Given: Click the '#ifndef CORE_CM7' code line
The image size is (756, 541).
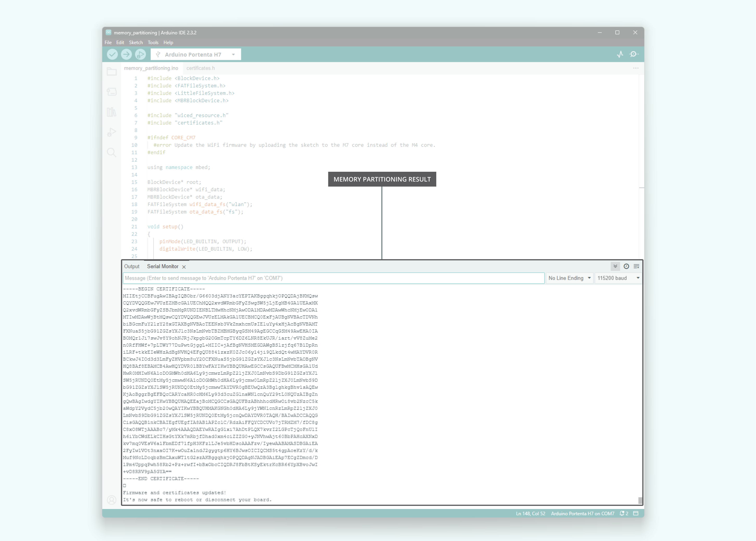Looking at the screenshot, I should (x=171, y=138).
